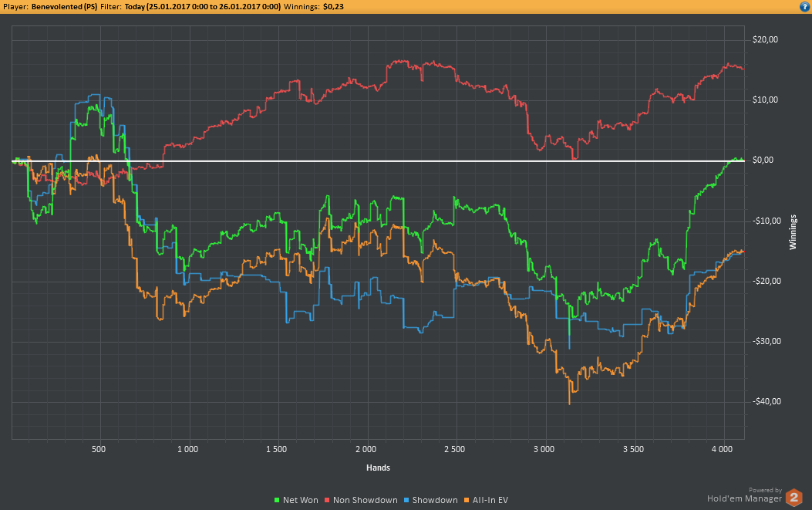Screen dimensions: 812x510
Task: Click the -$10,00 axis label
Action: tap(767, 221)
